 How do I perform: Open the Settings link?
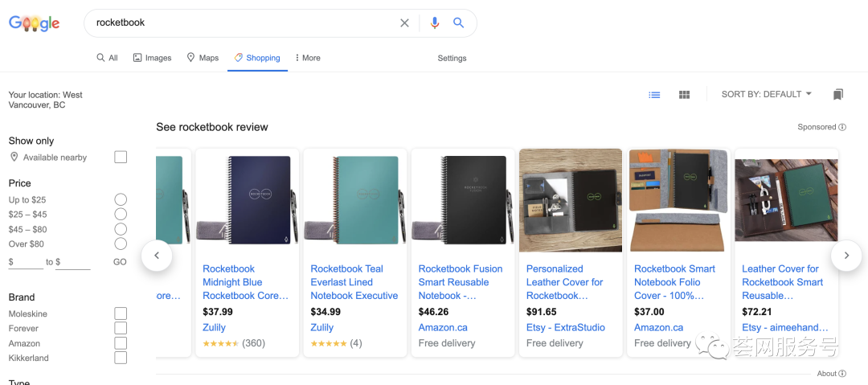[452, 58]
